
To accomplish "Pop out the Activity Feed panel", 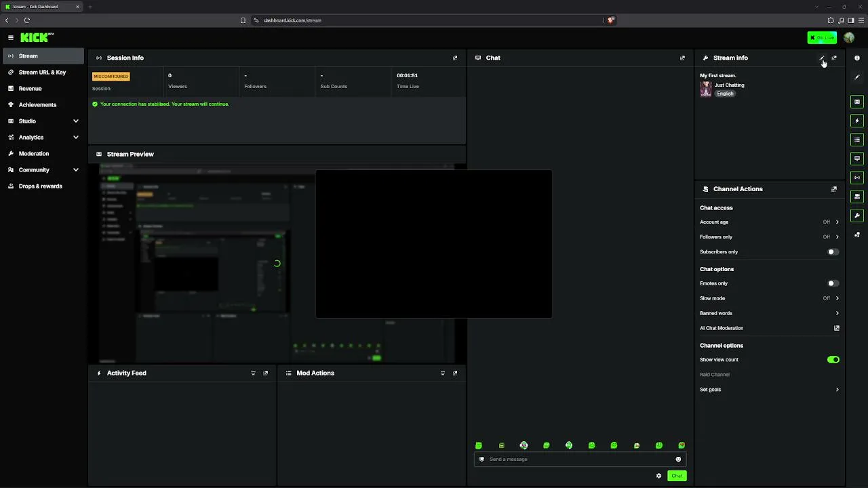I will pos(265,373).
